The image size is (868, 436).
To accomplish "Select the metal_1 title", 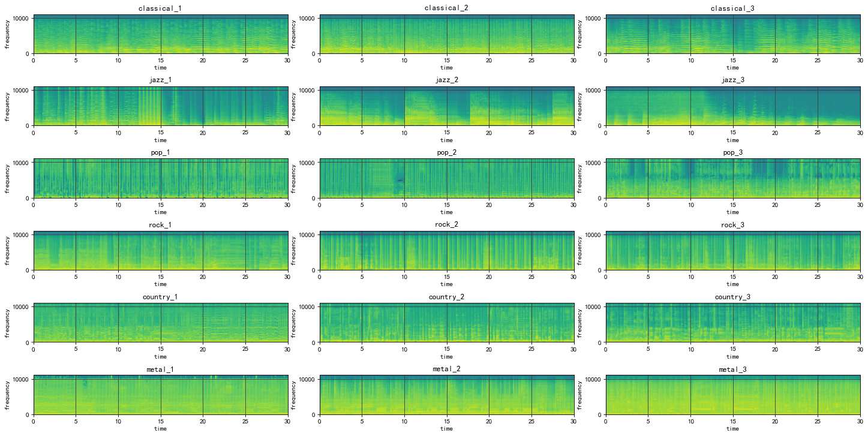I will [160, 369].
